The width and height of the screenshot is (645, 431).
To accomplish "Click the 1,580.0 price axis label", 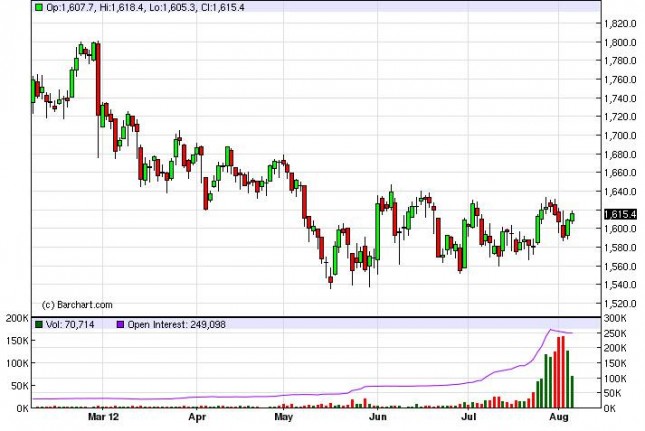I will [620, 248].
